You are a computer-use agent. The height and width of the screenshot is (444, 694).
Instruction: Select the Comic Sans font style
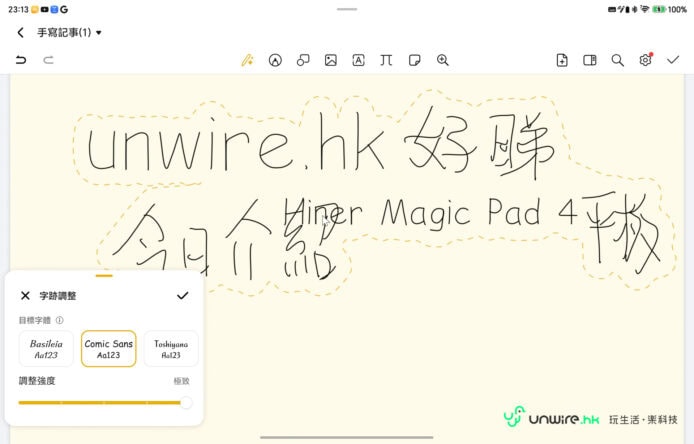[108, 349]
